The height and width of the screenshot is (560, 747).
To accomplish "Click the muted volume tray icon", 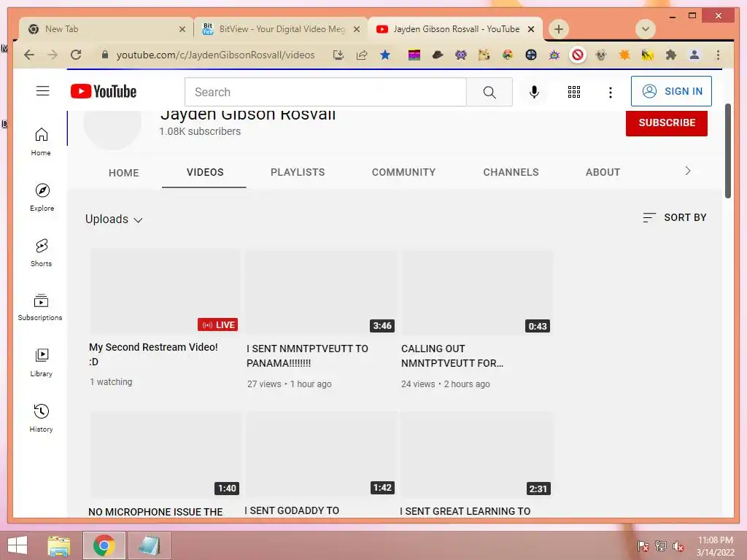I will [x=678, y=546].
